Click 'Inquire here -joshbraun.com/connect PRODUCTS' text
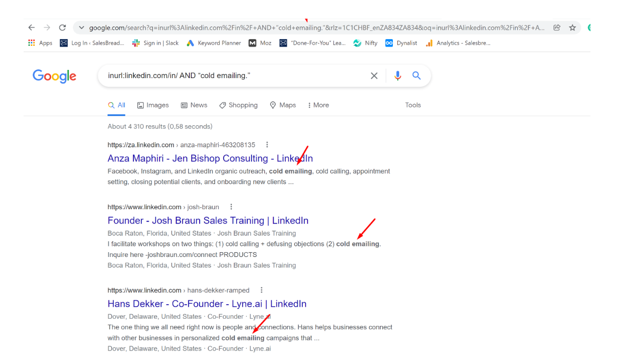Image resolution: width=617 pixels, height=364 pixels. click(182, 255)
